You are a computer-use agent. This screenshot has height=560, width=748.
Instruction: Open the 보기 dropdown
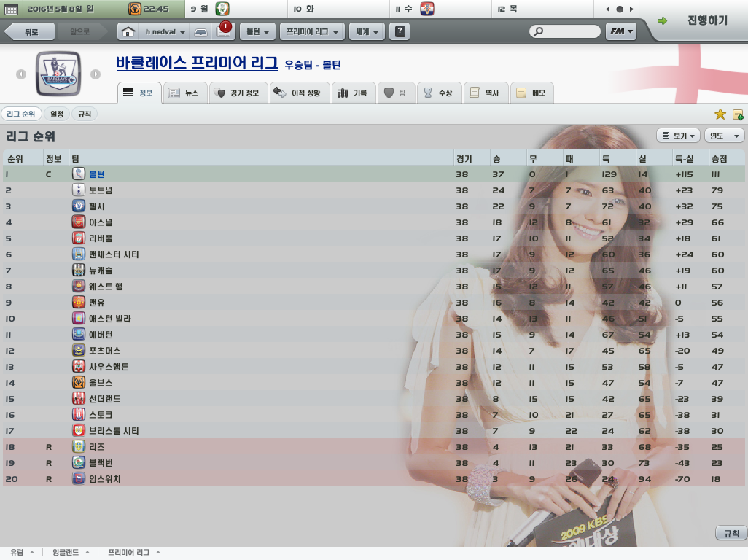click(678, 136)
